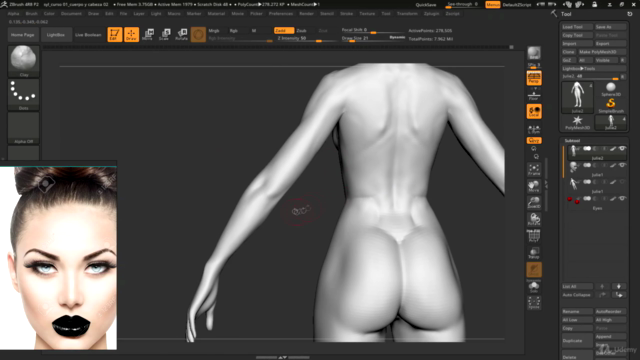Image resolution: width=640 pixels, height=360 pixels.
Task: Adjust the Draw Size slider
Action: point(373,38)
